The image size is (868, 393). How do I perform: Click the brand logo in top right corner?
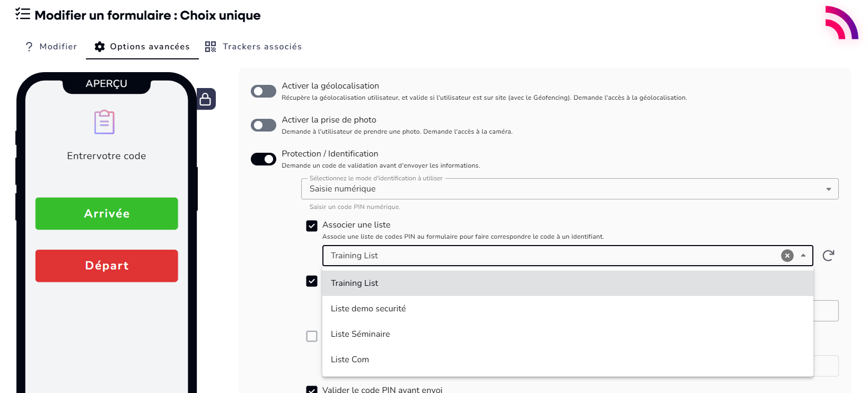point(841,23)
